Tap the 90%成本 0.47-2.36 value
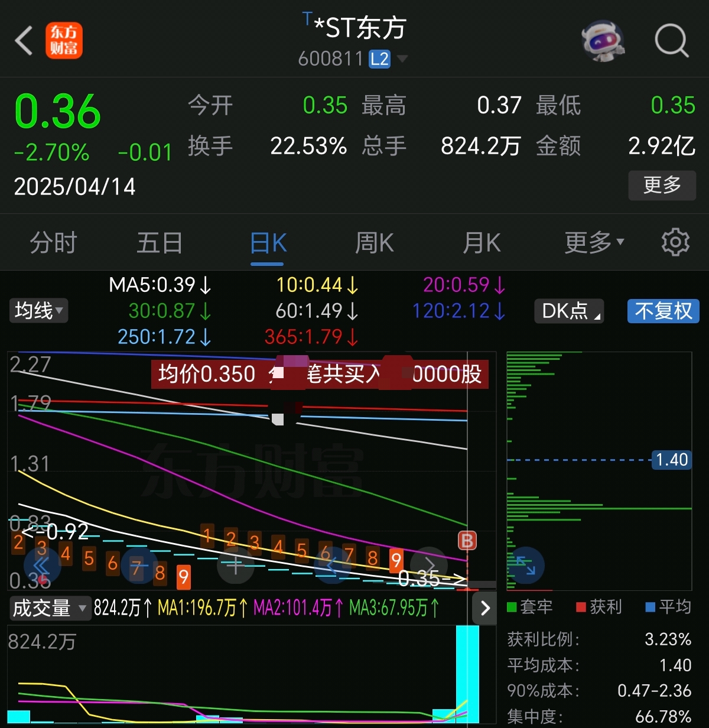Viewport: 709px width, 728px height. (654, 690)
